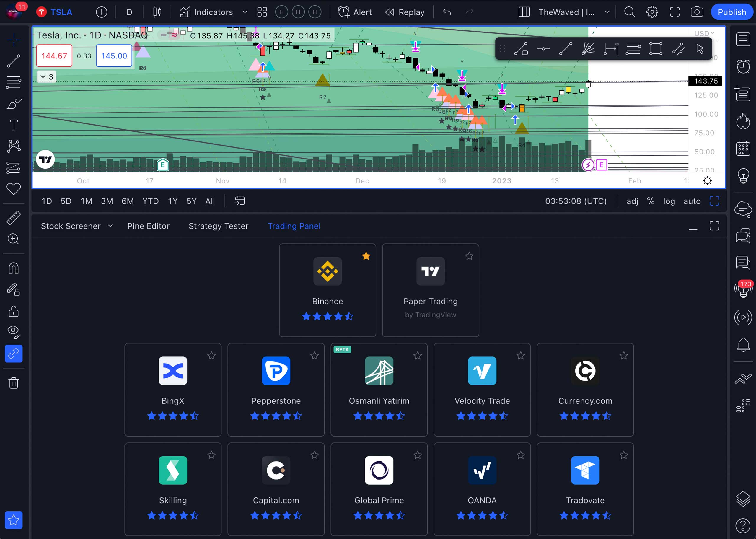This screenshot has height=539, width=756.
Task: Open the chart patterns tool
Action: (x=14, y=146)
